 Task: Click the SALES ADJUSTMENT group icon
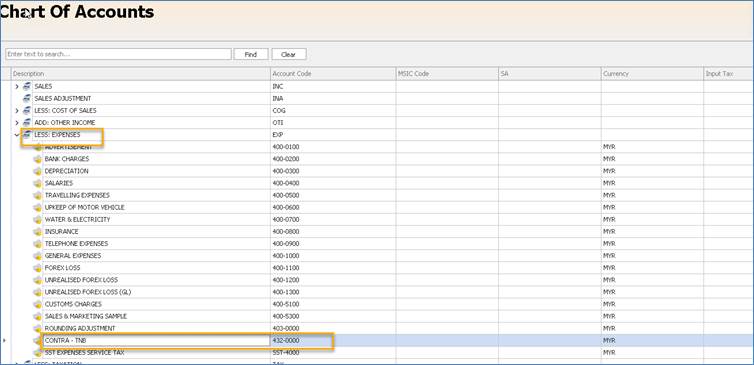27,99
